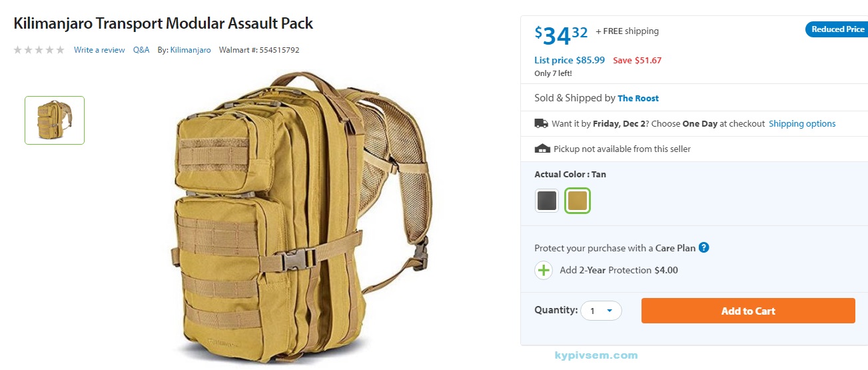Select the backpack thumbnail image
Image resolution: width=868 pixels, height=370 pixels.
[x=55, y=120]
